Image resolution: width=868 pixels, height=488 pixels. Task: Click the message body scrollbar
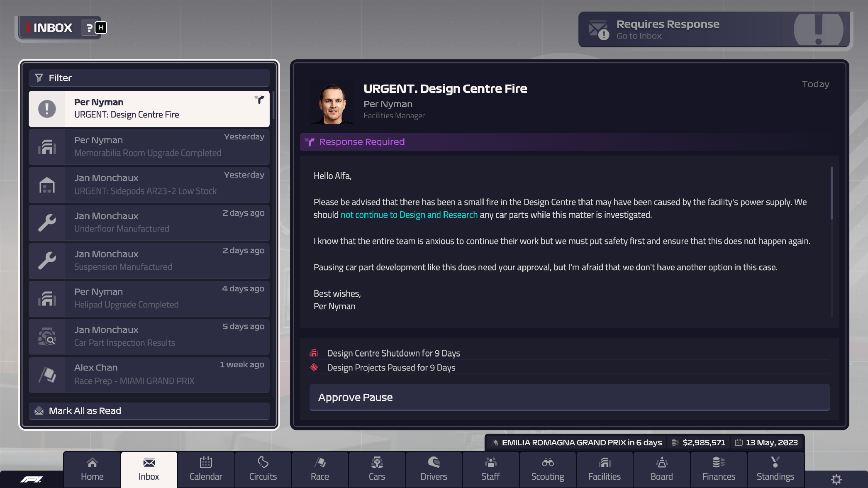831,193
